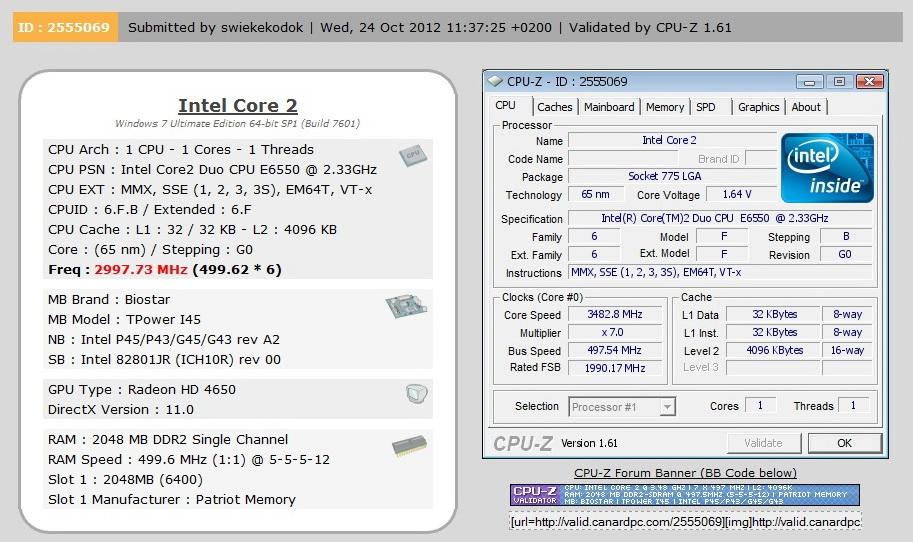
Task: Click the CPU-Z title bar app icon
Action: click(495, 81)
